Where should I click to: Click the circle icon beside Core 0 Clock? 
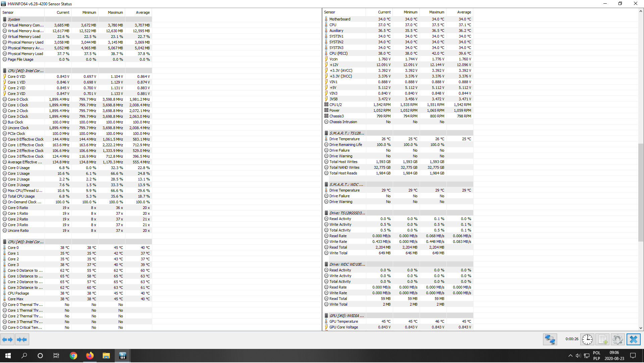[x=5, y=99]
